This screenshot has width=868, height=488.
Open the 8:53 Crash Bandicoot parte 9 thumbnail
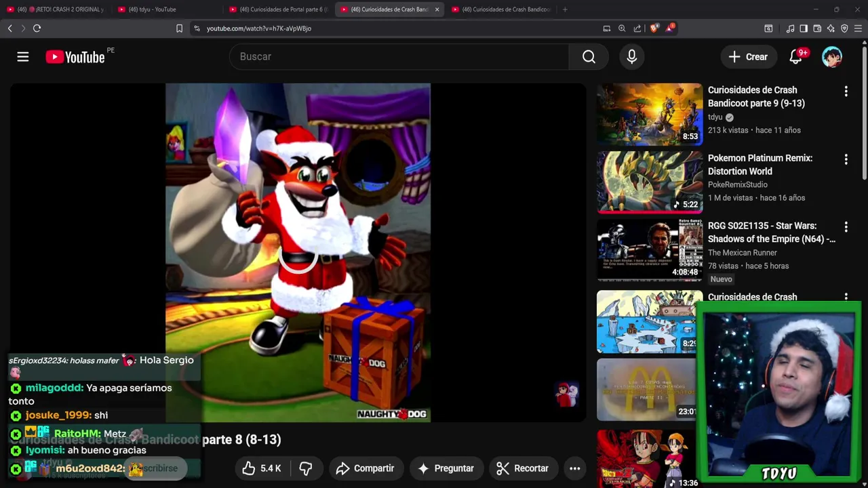pos(650,114)
